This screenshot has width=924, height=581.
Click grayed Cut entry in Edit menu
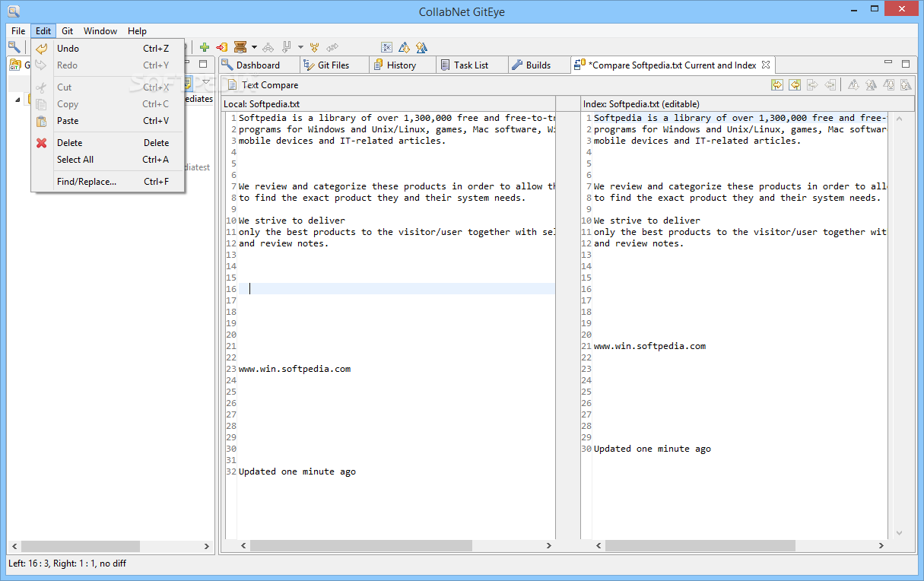pos(108,87)
